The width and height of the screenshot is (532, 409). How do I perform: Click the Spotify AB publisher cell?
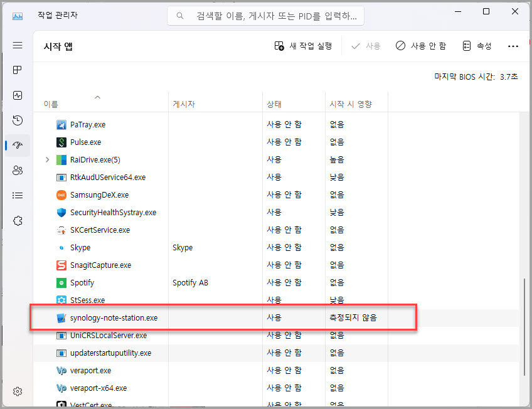(x=190, y=283)
